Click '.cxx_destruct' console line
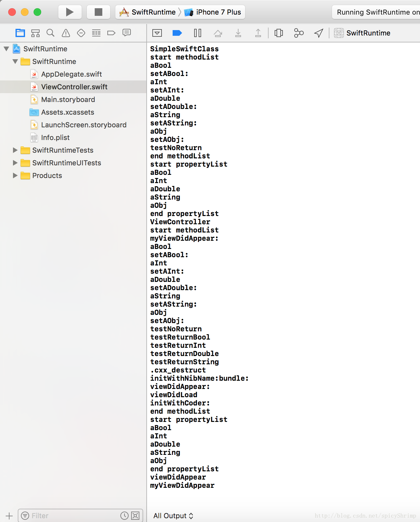The width and height of the screenshot is (420, 522). (178, 370)
